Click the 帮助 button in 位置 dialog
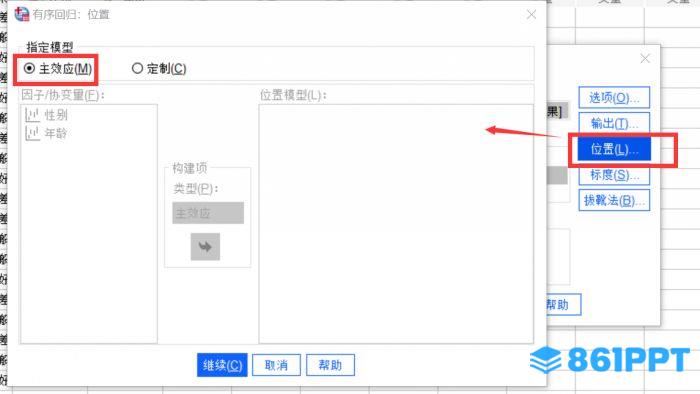Image resolution: width=700 pixels, height=394 pixels. click(x=330, y=365)
